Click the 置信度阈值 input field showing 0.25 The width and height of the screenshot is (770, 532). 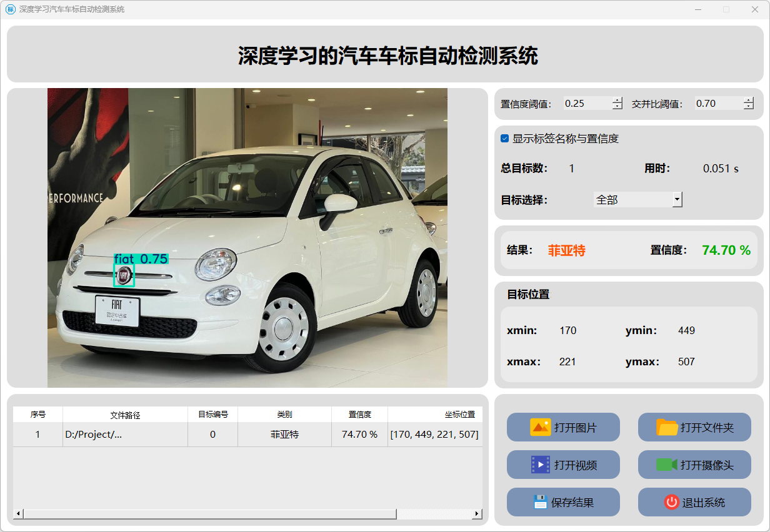point(586,104)
